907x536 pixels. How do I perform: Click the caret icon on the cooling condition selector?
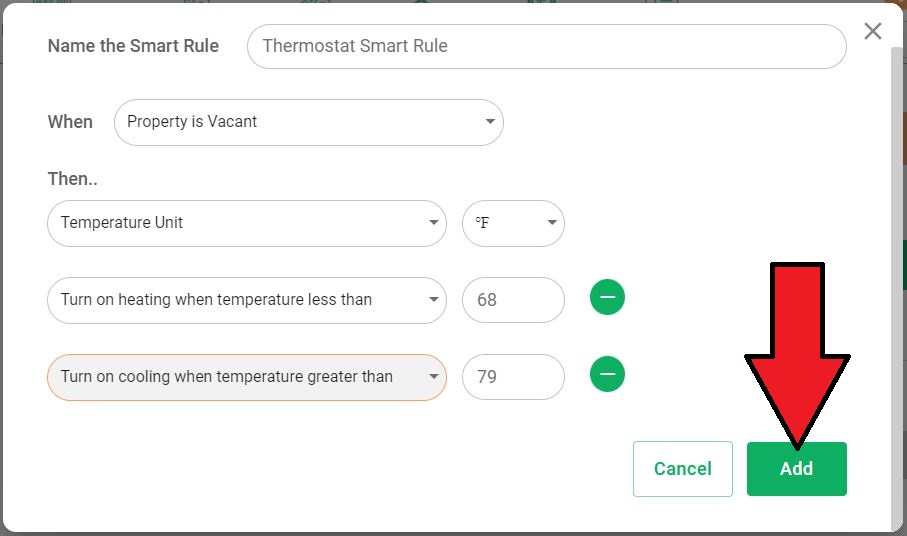(433, 376)
